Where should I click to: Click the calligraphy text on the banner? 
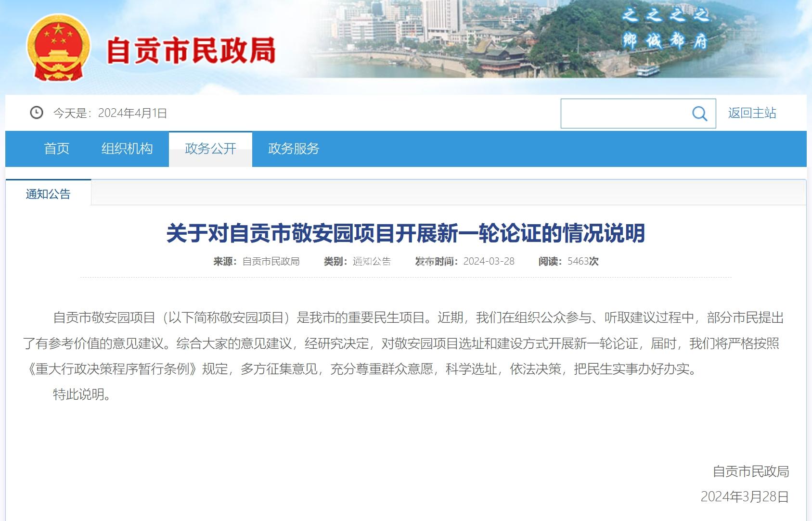pyautogui.click(x=665, y=29)
